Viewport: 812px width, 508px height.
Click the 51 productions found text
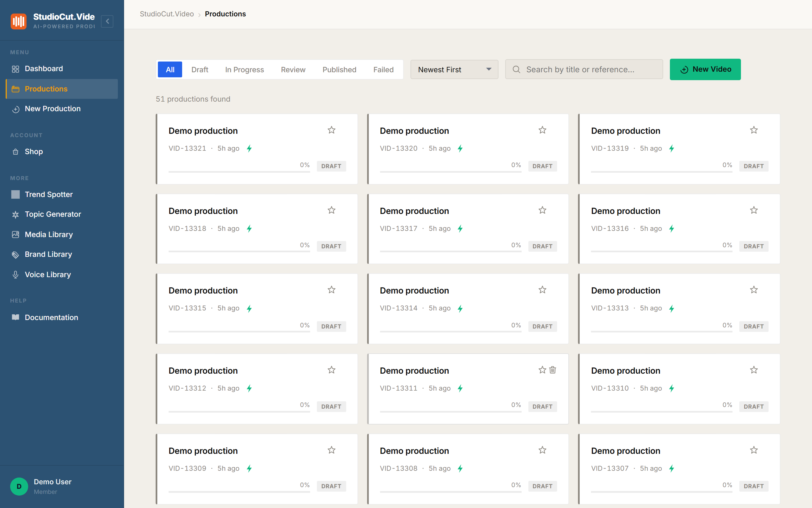[x=193, y=99]
